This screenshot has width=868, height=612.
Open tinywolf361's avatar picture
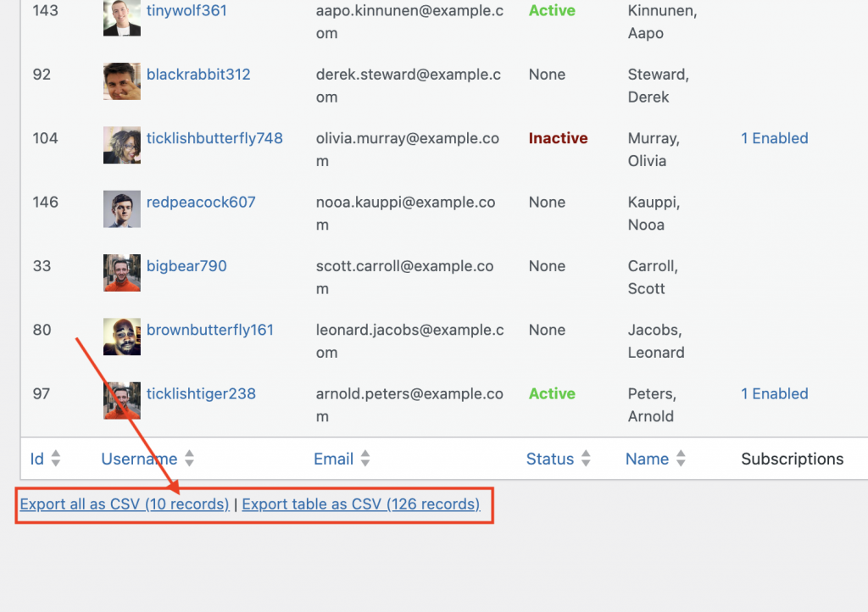[121, 17]
